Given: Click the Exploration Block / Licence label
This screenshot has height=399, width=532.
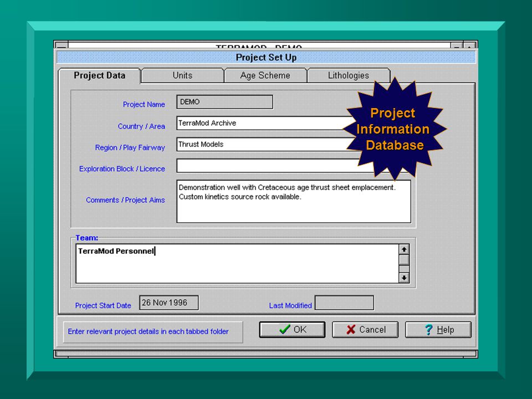Looking at the screenshot, I should click(x=122, y=168).
